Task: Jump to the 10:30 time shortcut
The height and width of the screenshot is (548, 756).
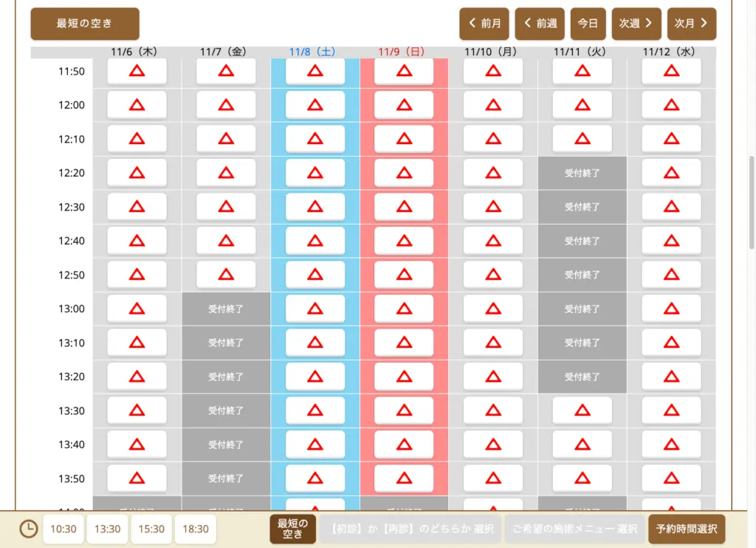Action: pos(63,529)
